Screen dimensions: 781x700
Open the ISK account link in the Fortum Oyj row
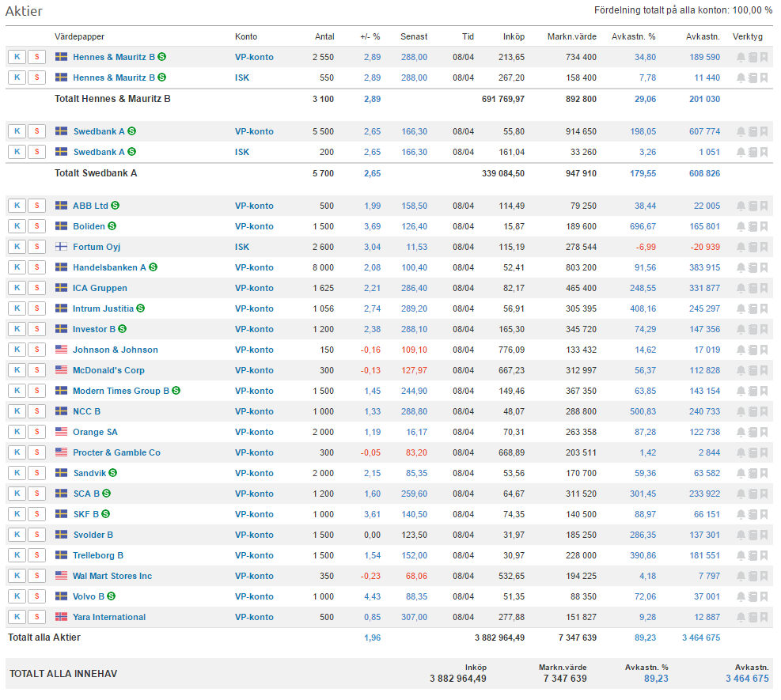(x=242, y=247)
